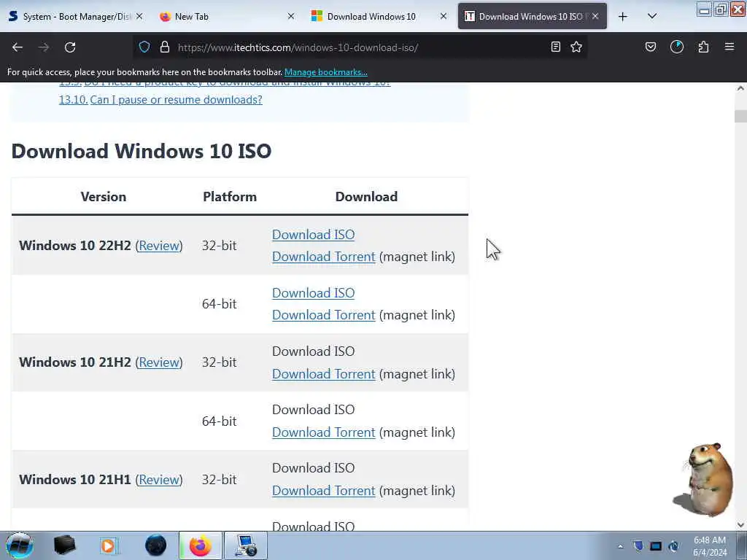Viewport: 747px width, 560px height.
Task: Close the Download Windows 10 Microsoft tab
Action: (x=444, y=16)
